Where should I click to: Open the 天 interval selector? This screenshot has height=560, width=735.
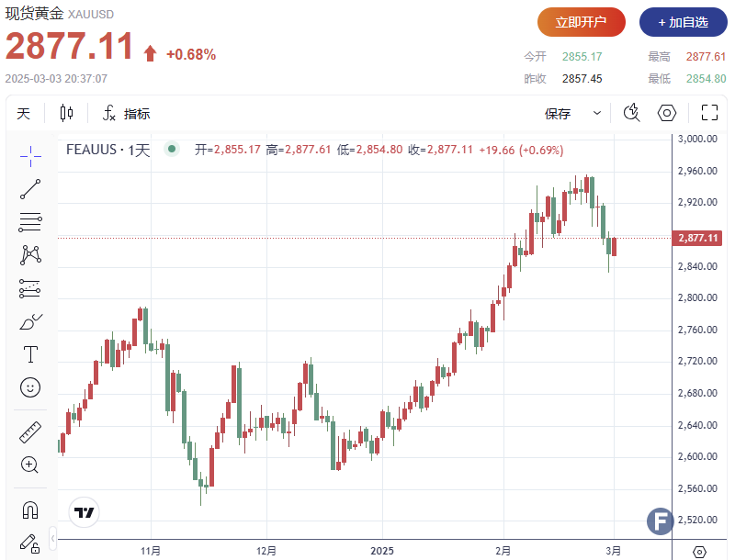[23, 113]
